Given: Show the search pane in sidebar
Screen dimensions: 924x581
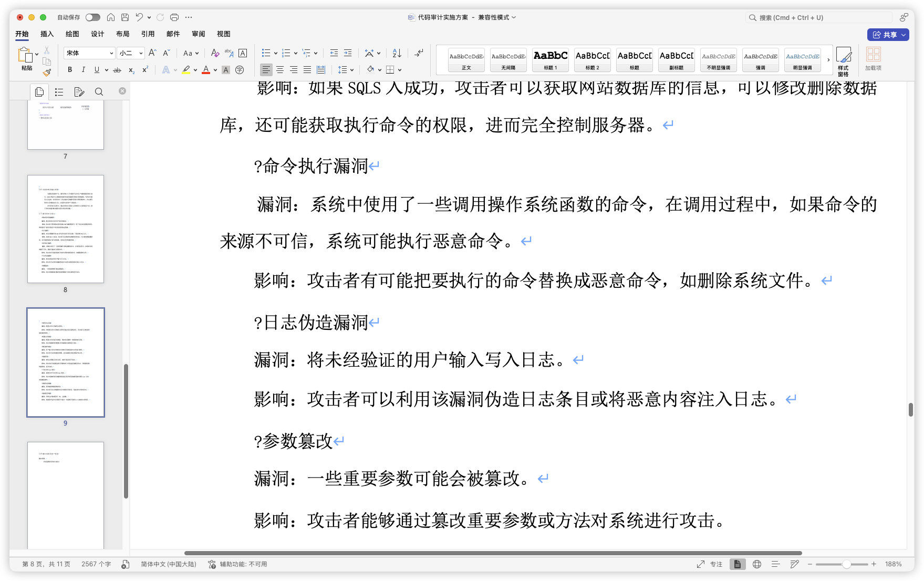Looking at the screenshot, I should coord(99,92).
